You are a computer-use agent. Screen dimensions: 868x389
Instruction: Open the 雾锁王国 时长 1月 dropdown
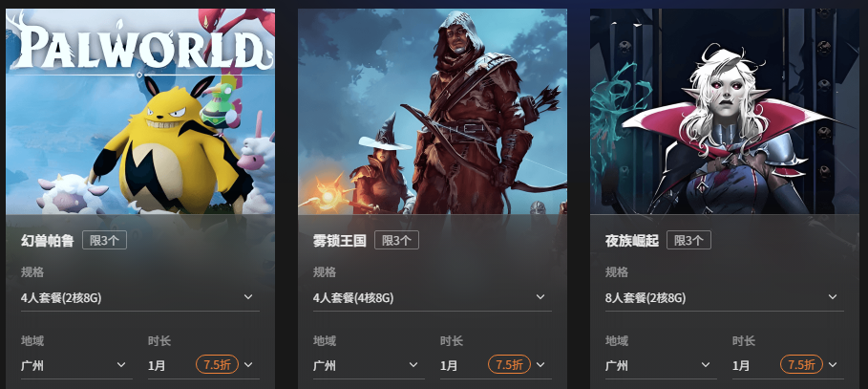tap(496, 366)
